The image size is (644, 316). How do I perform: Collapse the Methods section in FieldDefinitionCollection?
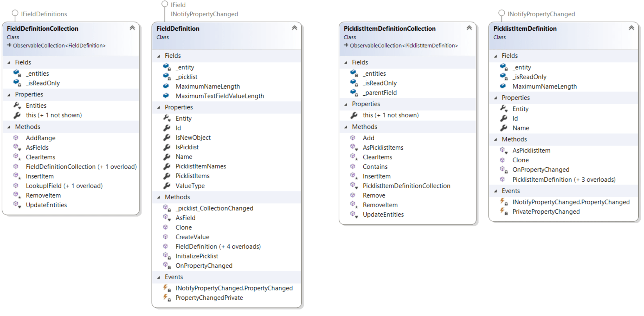(9, 127)
